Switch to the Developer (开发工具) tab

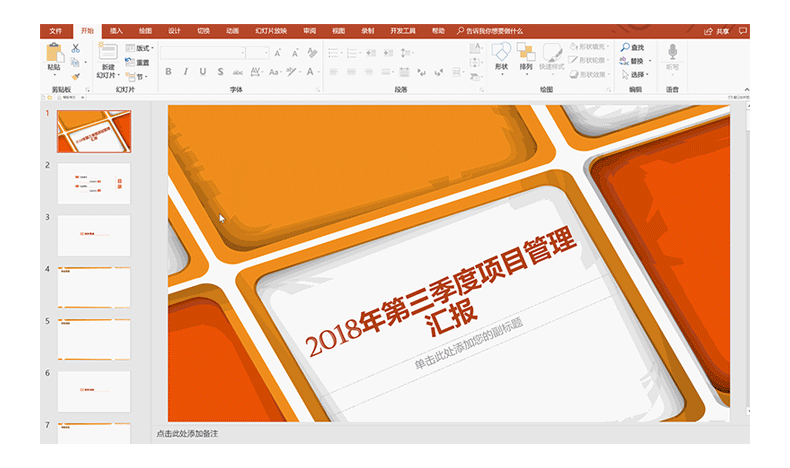tap(403, 31)
